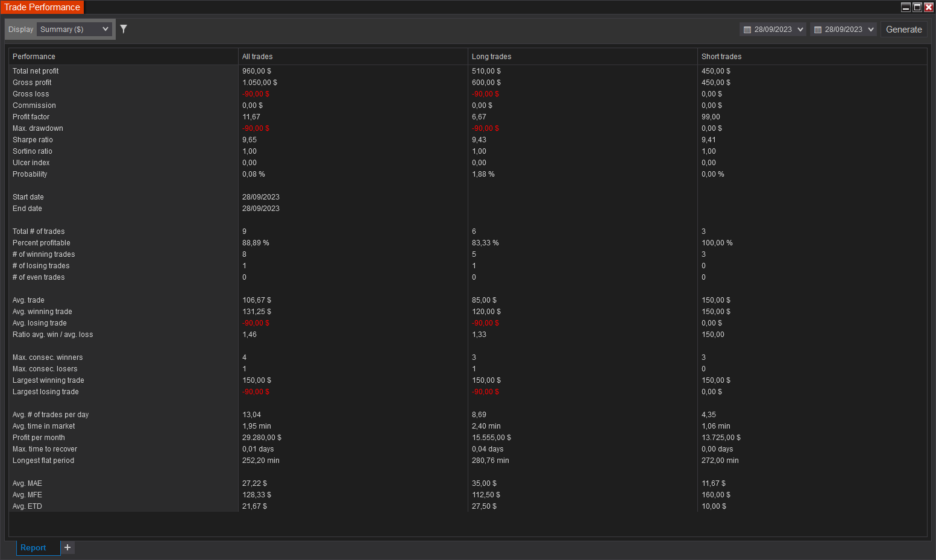Screen dimensions: 936x560
Task: Close the Trade Performance window
Action: [x=929, y=7]
